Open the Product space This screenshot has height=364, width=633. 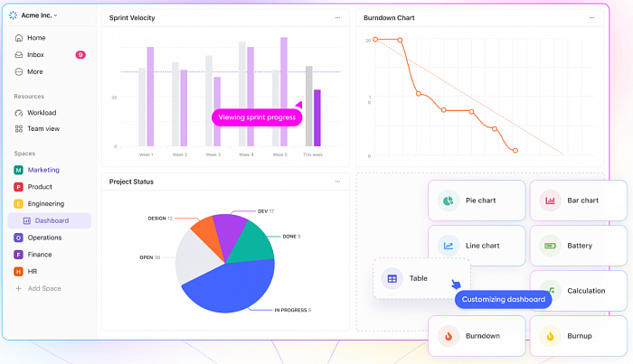click(x=40, y=187)
